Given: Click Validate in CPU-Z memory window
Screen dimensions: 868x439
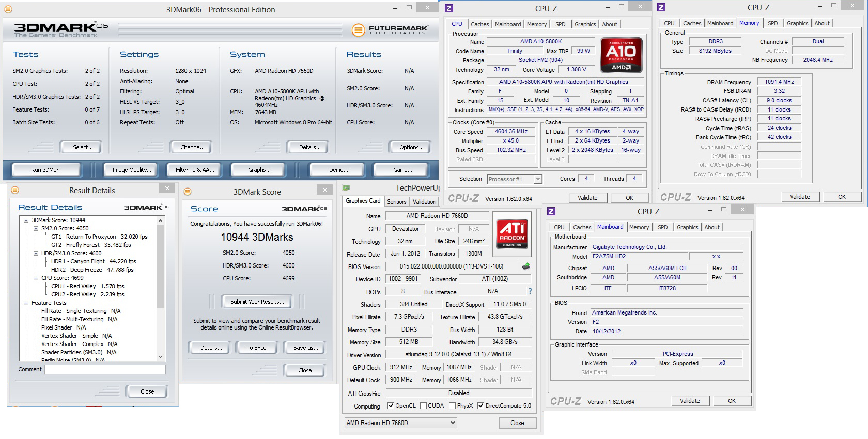Looking at the screenshot, I should pyautogui.click(x=799, y=197).
